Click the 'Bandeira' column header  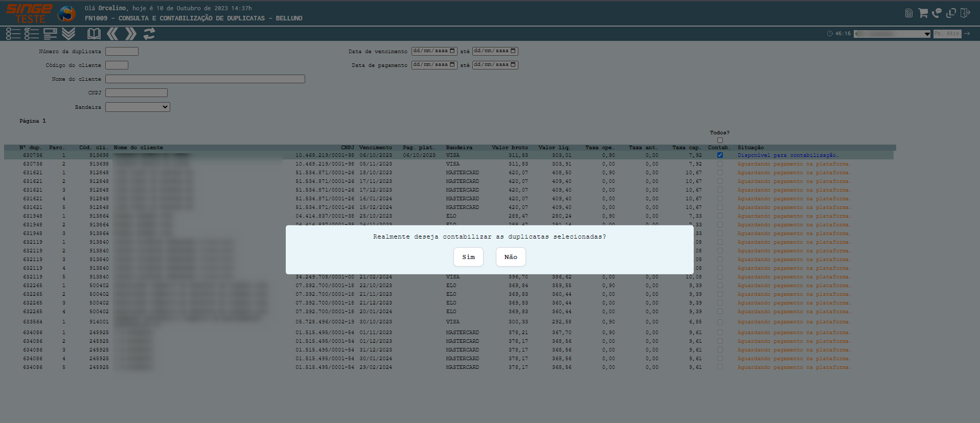(459, 148)
